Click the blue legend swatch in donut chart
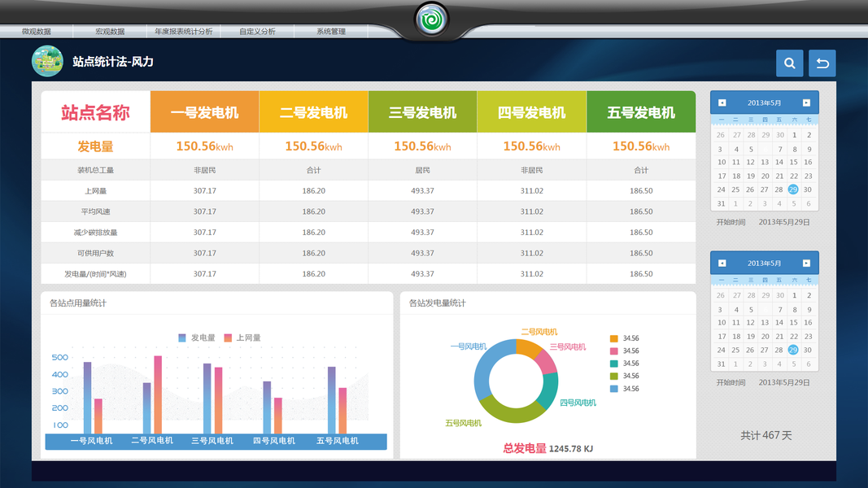 click(613, 389)
